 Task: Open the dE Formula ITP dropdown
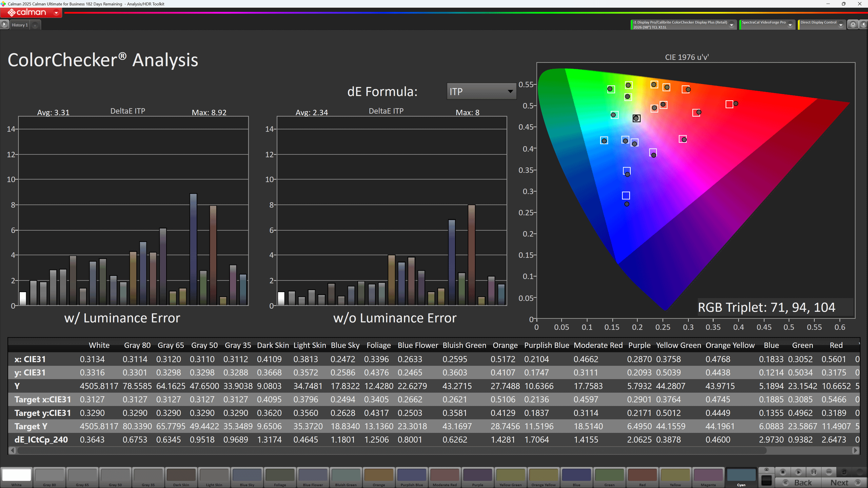tap(481, 91)
